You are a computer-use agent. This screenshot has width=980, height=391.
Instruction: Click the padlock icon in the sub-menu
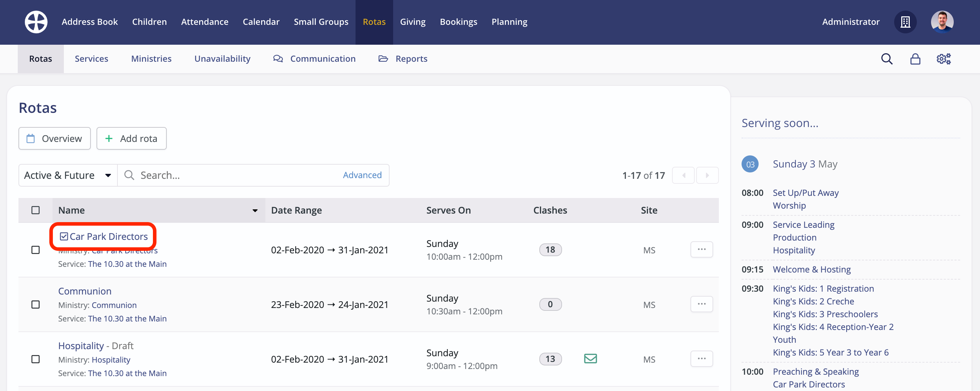click(915, 59)
